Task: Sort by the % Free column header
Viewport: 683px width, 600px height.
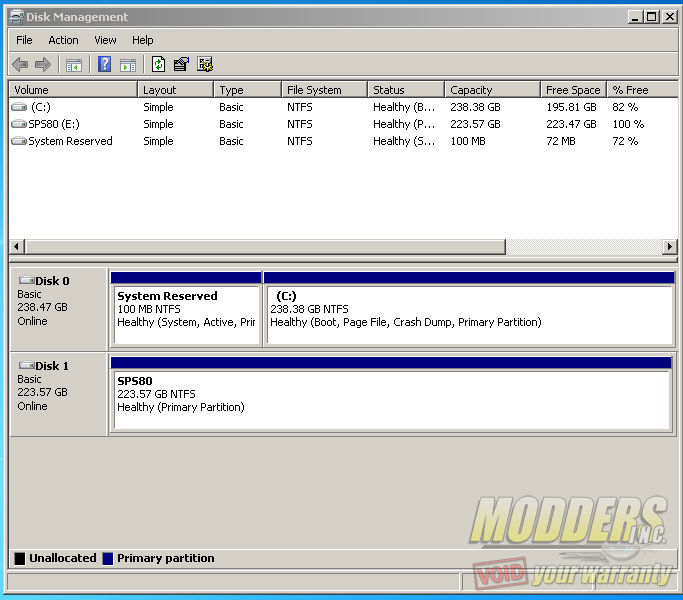Action: pos(642,90)
